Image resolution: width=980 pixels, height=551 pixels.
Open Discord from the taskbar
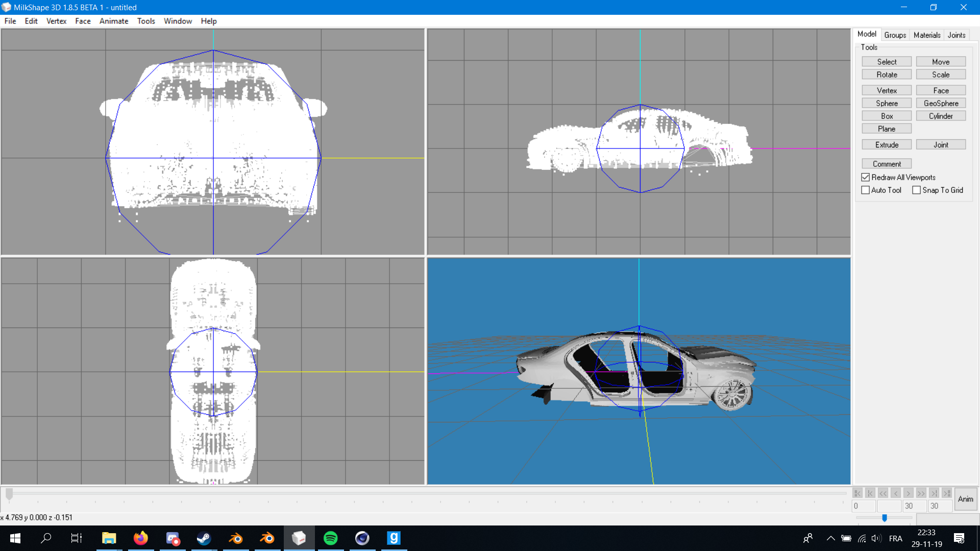(173, 538)
